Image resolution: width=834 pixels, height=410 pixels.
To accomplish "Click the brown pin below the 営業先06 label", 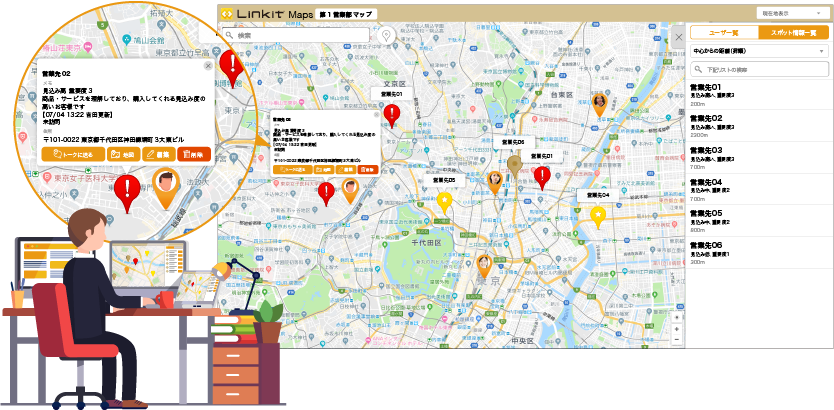I will [515, 165].
